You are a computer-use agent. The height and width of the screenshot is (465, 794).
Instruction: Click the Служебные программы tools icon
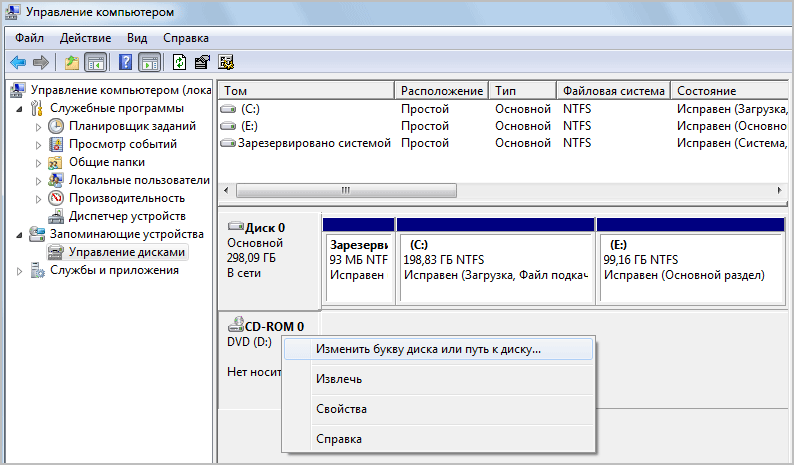click(x=36, y=108)
